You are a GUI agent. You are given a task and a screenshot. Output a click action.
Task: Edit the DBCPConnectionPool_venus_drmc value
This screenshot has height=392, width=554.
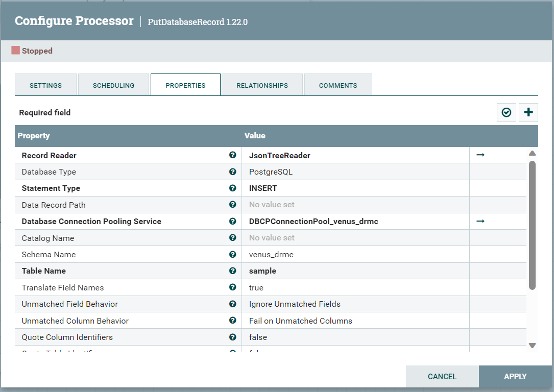pos(355,222)
